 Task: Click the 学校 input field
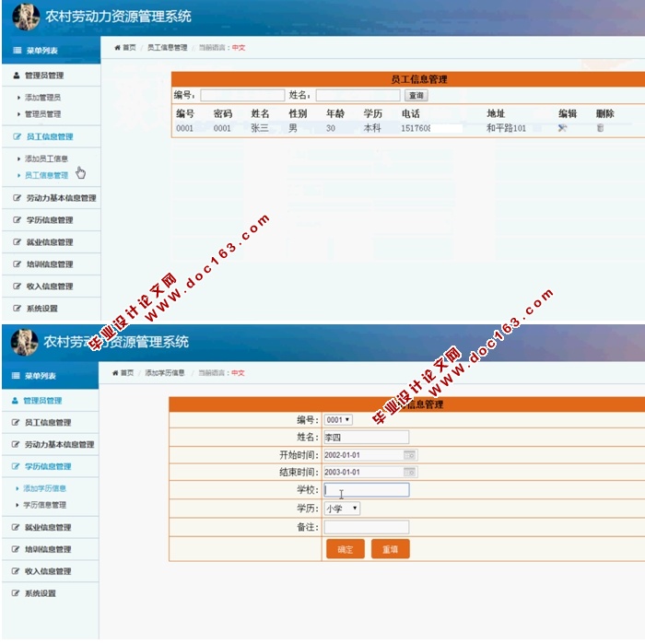[x=367, y=489]
